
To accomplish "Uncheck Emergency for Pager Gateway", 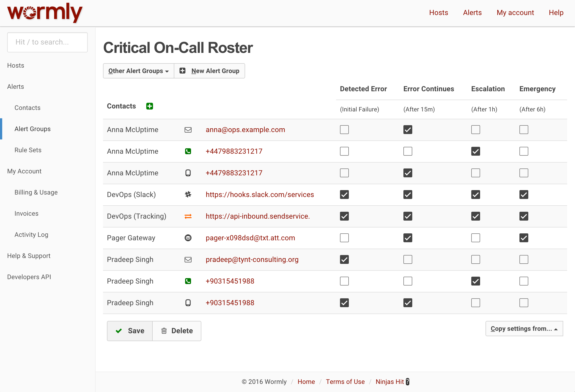I will (524, 238).
